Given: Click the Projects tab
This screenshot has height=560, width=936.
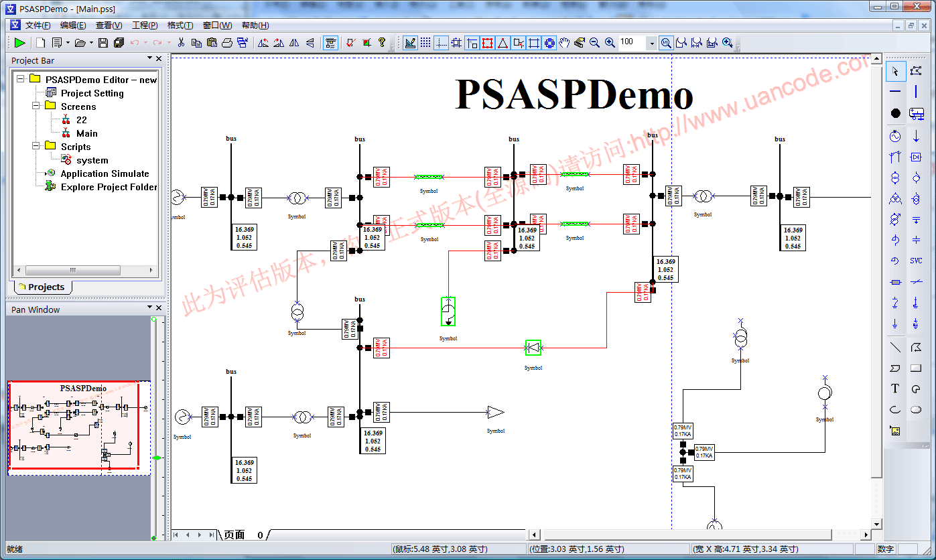Looking at the screenshot, I should point(42,287).
